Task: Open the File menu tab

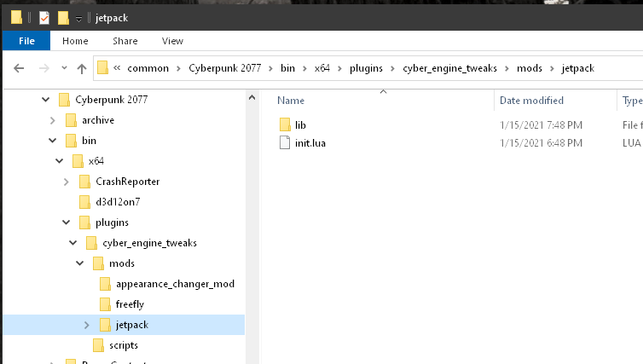Action: pos(26,40)
